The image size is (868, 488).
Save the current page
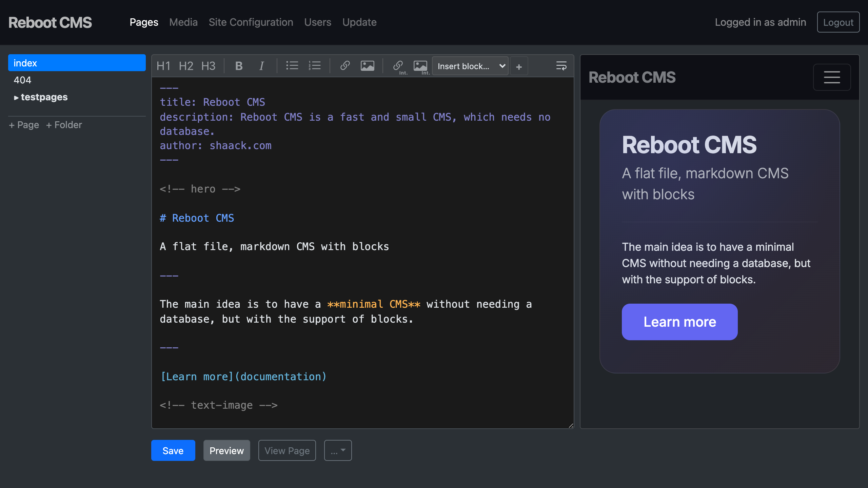coord(173,450)
